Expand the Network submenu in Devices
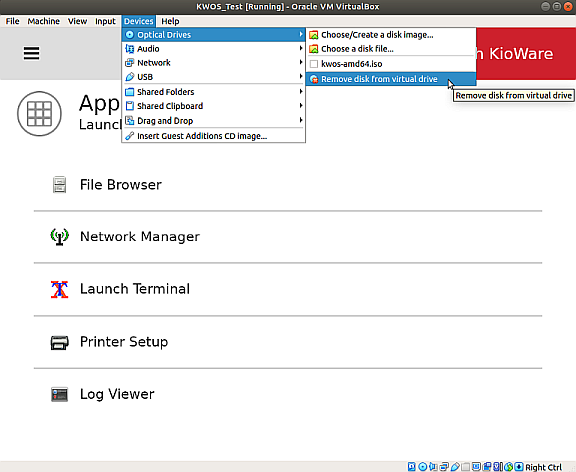The image size is (576, 472). (x=213, y=63)
